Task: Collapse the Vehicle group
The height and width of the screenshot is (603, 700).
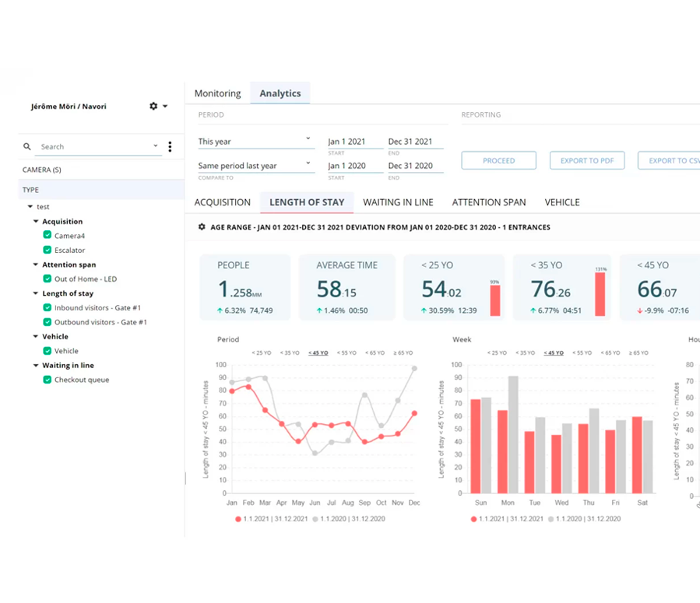Action: 36,336
